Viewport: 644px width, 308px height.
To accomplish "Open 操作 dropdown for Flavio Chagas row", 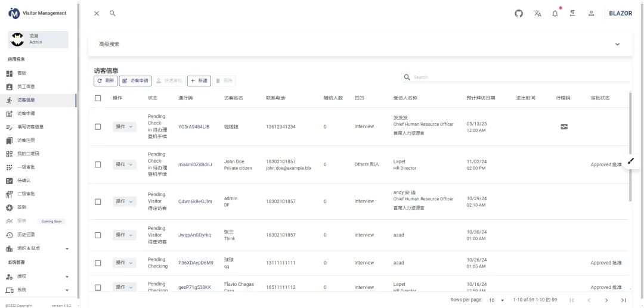I will click(125, 287).
